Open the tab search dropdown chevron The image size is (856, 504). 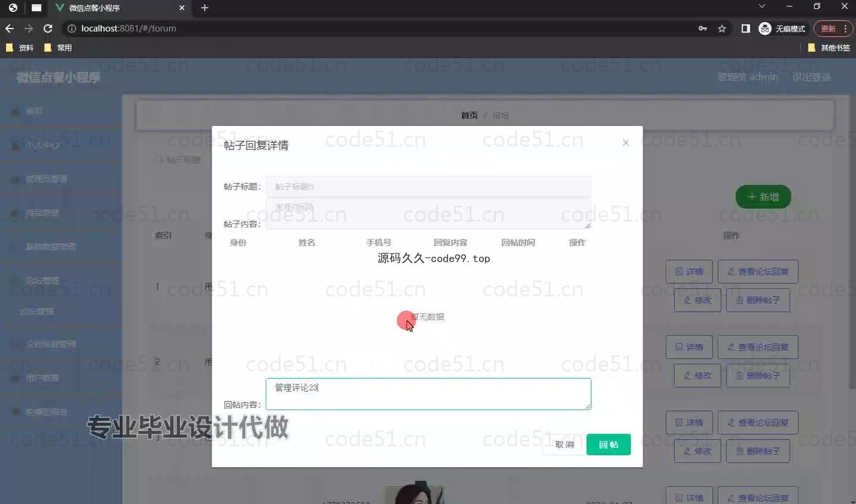click(x=761, y=7)
